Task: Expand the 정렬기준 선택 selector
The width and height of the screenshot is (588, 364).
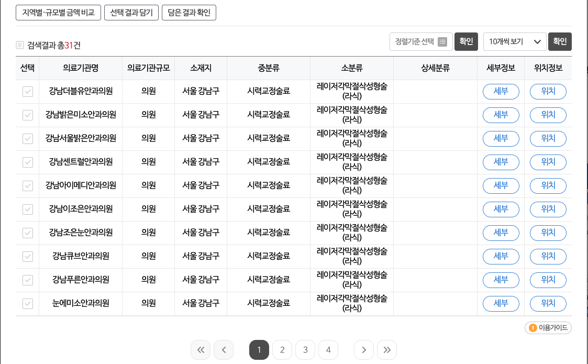Action: (421, 41)
